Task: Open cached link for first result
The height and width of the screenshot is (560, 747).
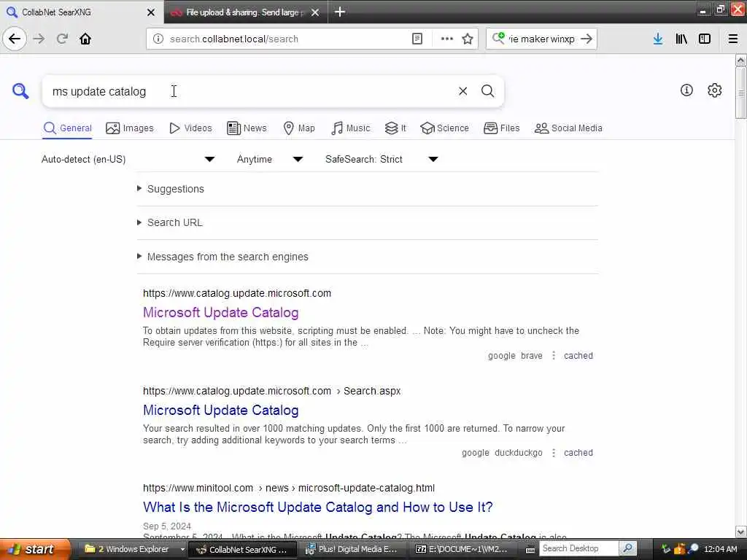Action: click(x=578, y=356)
